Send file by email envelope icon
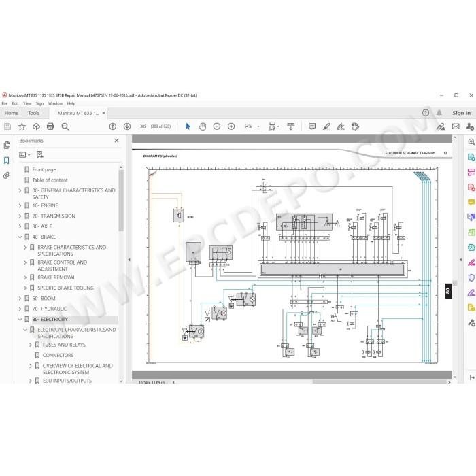Viewport: 476px width, 476px height. point(456,126)
